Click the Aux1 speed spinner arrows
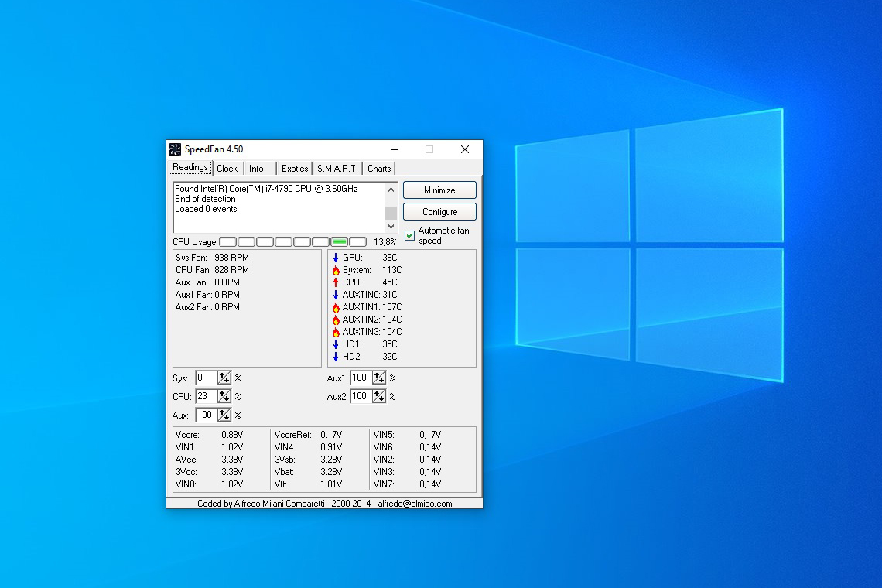Image resolution: width=882 pixels, height=588 pixels. click(x=379, y=378)
